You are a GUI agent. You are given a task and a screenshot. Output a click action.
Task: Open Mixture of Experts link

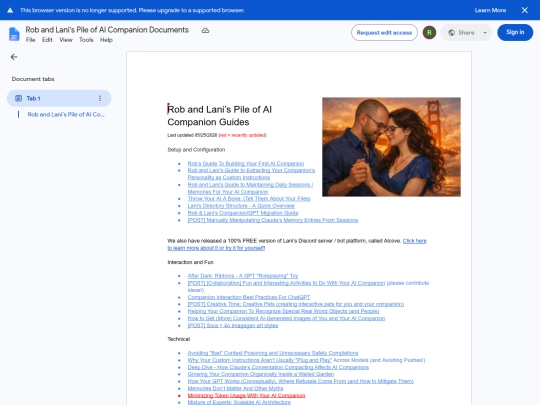tap(239, 402)
